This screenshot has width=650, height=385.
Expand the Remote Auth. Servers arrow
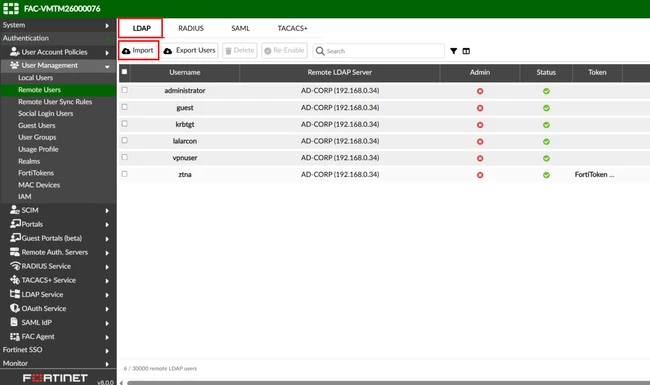pos(107,253)
